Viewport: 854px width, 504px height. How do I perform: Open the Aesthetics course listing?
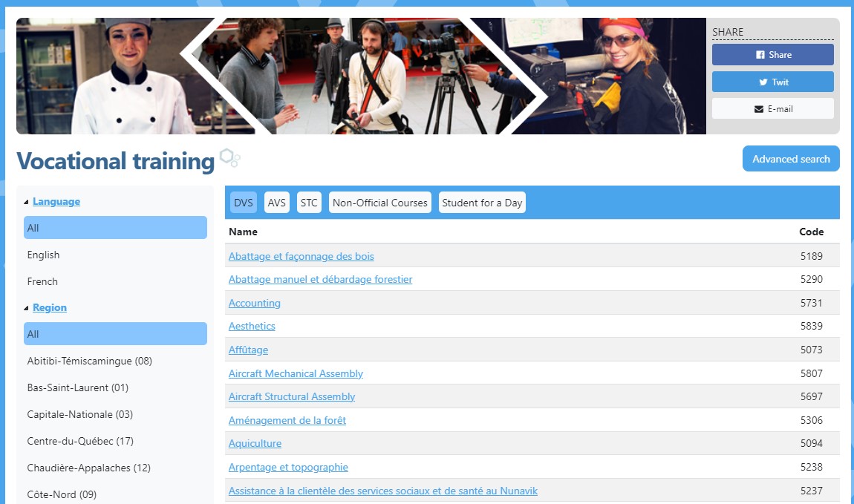pos(252,326)
